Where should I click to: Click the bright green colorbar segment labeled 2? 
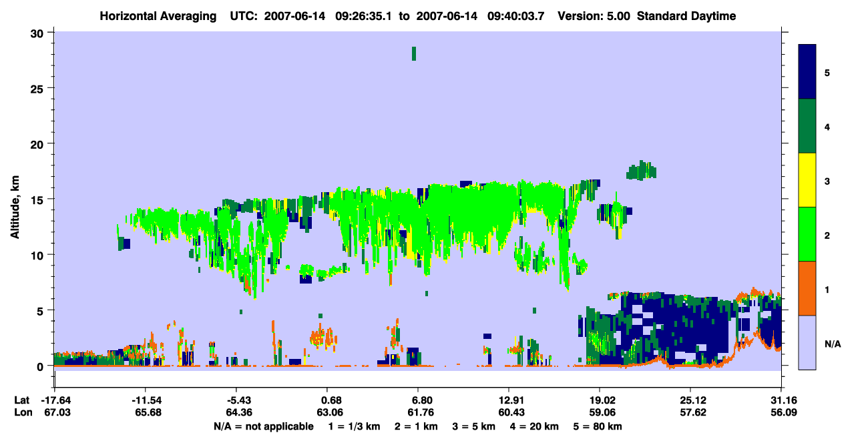[807, 234]
